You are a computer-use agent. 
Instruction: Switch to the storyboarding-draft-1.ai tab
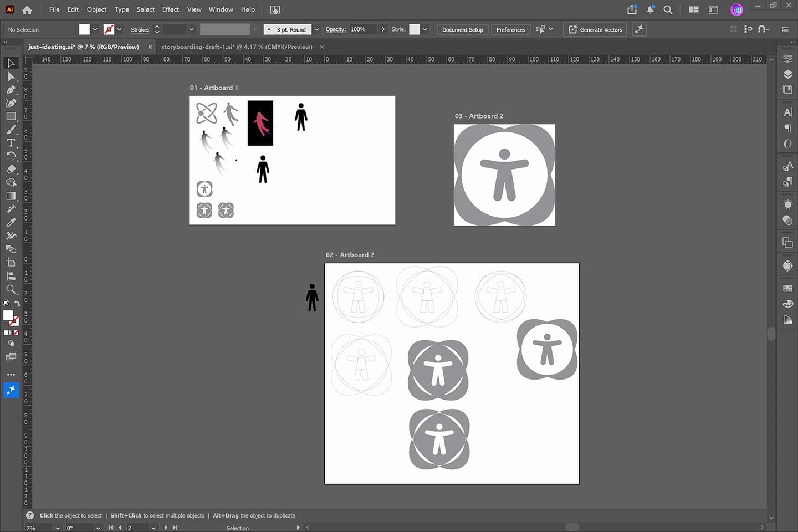(237, 47)
